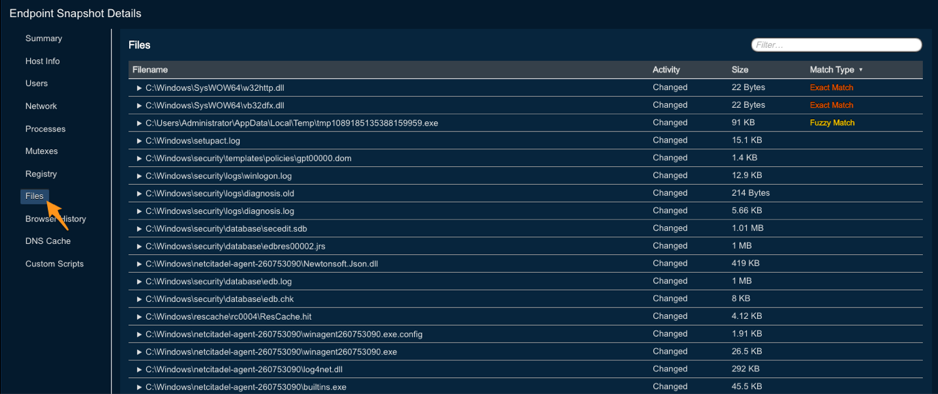Viewport: 938px width, 394px height.
Task: Click the Fuzzy Match label
Action: coord(832,123)
